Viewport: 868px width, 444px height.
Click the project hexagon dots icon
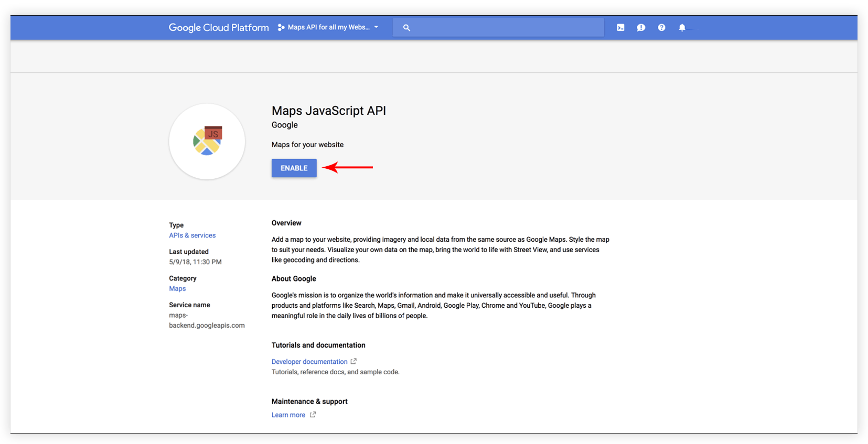tap(281, 28)
